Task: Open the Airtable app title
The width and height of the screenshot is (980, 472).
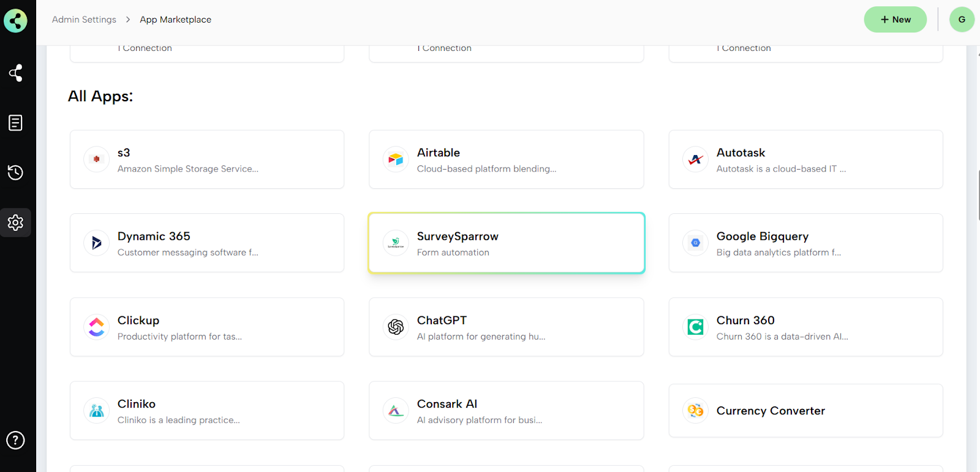Action: tap(439, 153)
